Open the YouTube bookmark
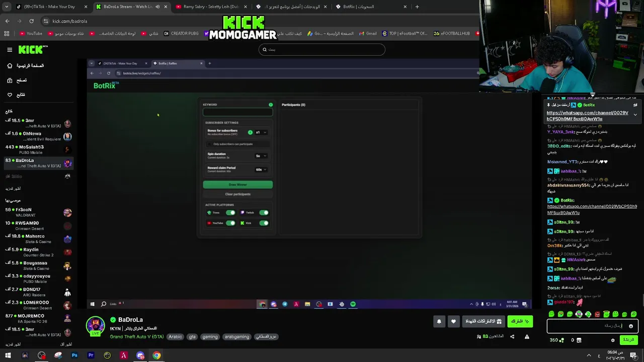Viewport: 644px width, 362px height. click(31, 34)
